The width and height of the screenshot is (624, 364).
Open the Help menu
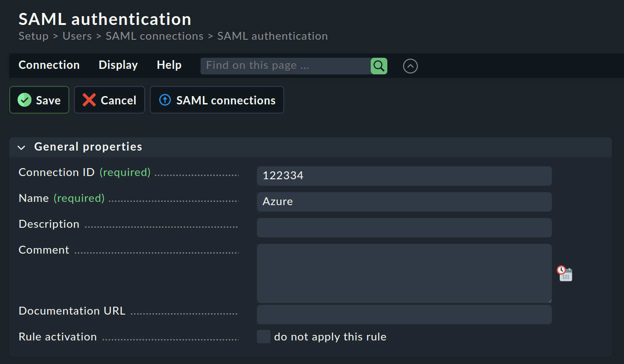coord(169,65)
